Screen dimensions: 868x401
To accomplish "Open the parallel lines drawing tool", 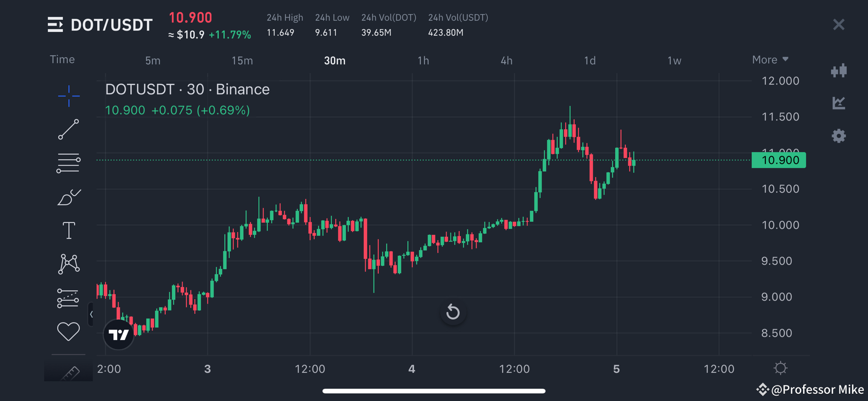I will [68, 163].
